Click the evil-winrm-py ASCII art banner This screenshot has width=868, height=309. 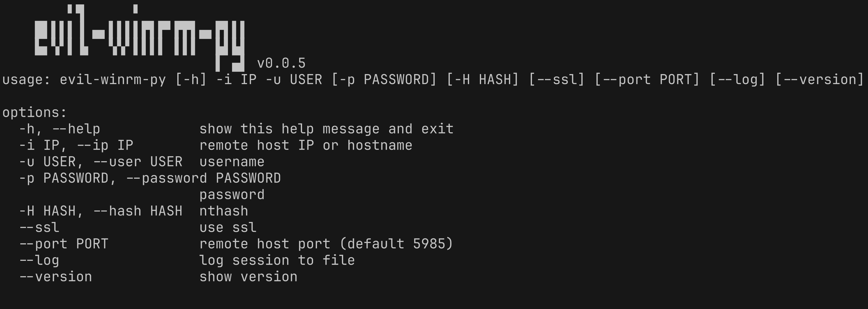139,38
